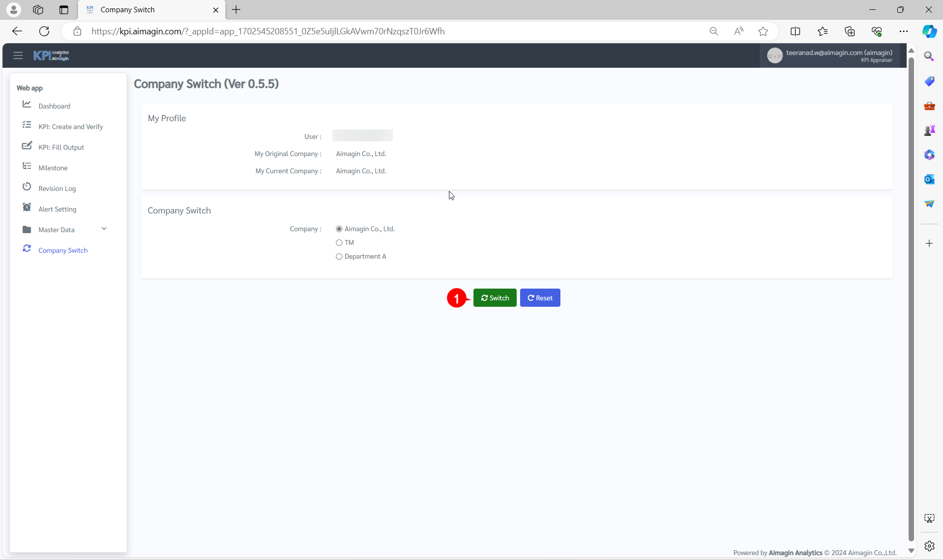
Task: Click the Company Switch sync icon
Action: coord(27,249)
